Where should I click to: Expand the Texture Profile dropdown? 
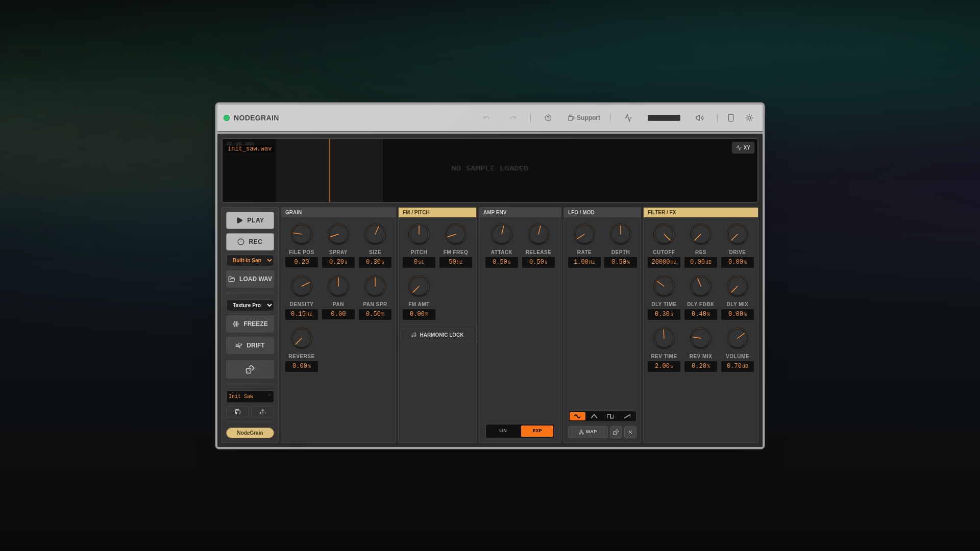(250, 305)
